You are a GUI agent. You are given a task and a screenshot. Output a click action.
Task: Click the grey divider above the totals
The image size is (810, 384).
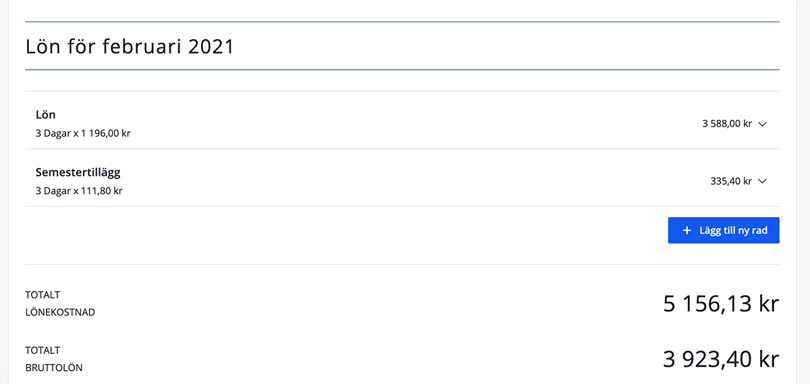click(402, 265)
